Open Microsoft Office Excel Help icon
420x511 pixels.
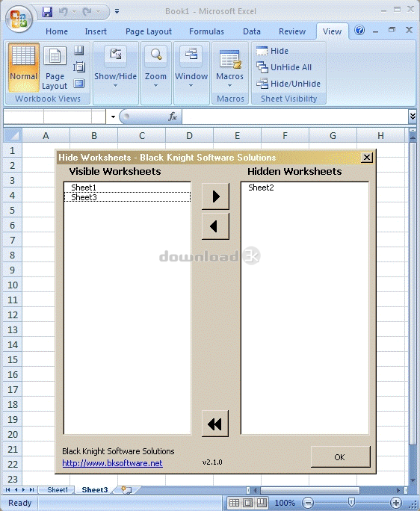tap(359, 31)
